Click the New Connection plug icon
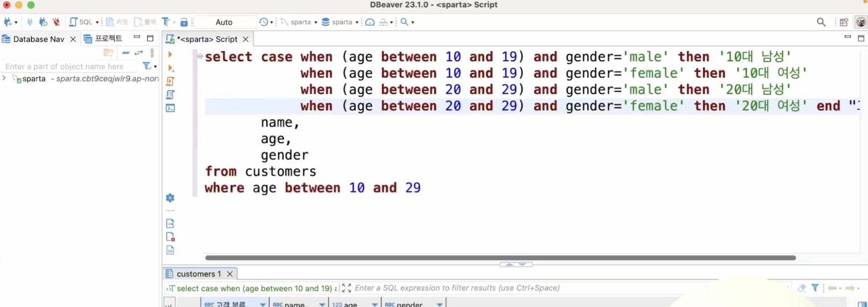 (x=8, y=22)
